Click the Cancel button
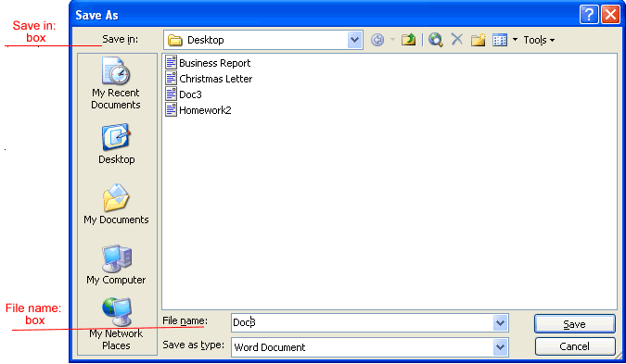The image size is (626, 364). point(574,346)
